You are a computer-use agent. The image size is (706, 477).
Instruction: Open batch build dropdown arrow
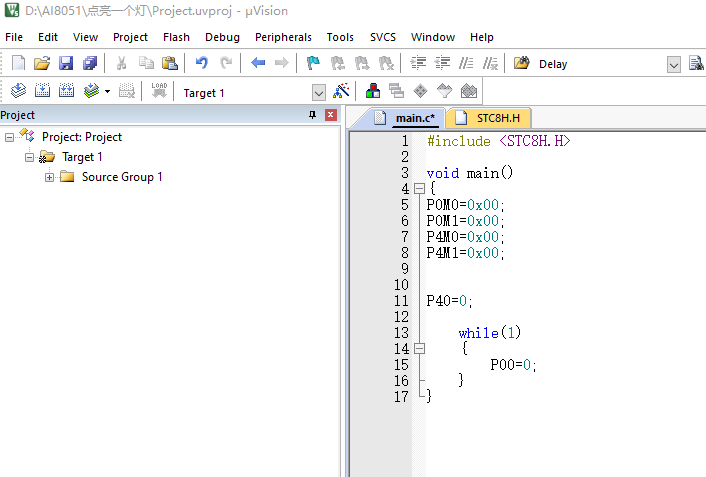(107, 91)
